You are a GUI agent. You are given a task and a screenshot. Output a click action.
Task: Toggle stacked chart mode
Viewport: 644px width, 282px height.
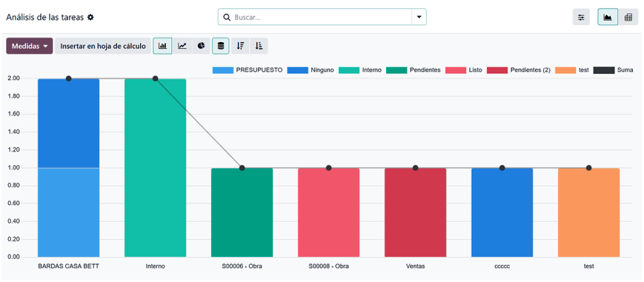[221, 46]
